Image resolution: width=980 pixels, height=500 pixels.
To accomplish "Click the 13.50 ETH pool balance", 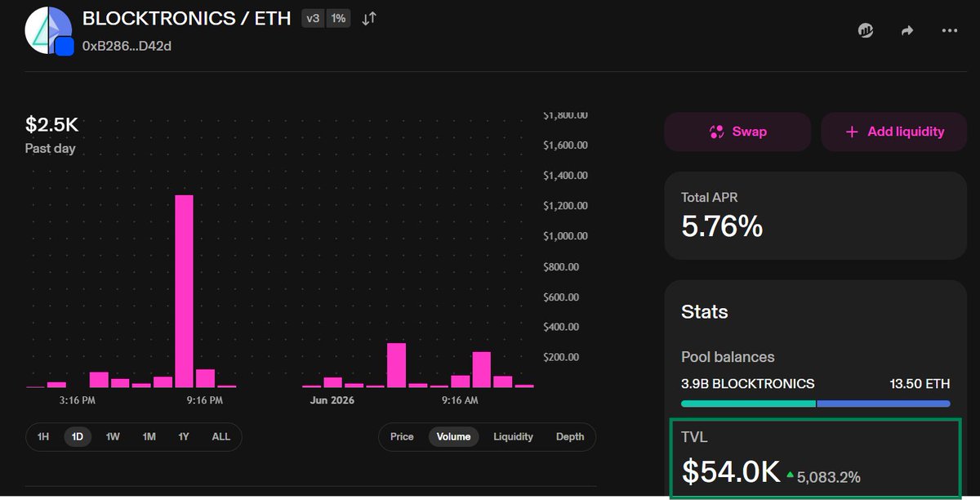I will tap(920, 383).
